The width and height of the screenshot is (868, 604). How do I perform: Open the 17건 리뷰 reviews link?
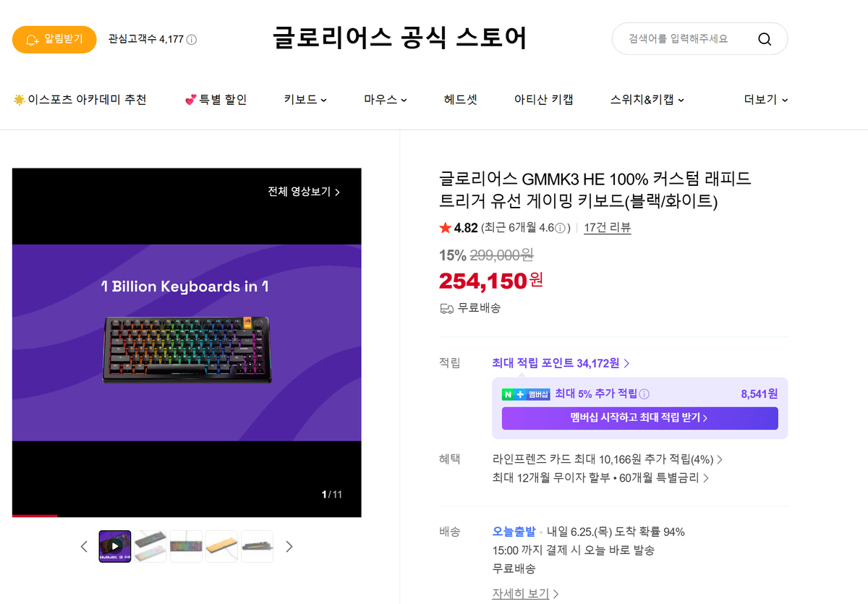tap(608, 228)
